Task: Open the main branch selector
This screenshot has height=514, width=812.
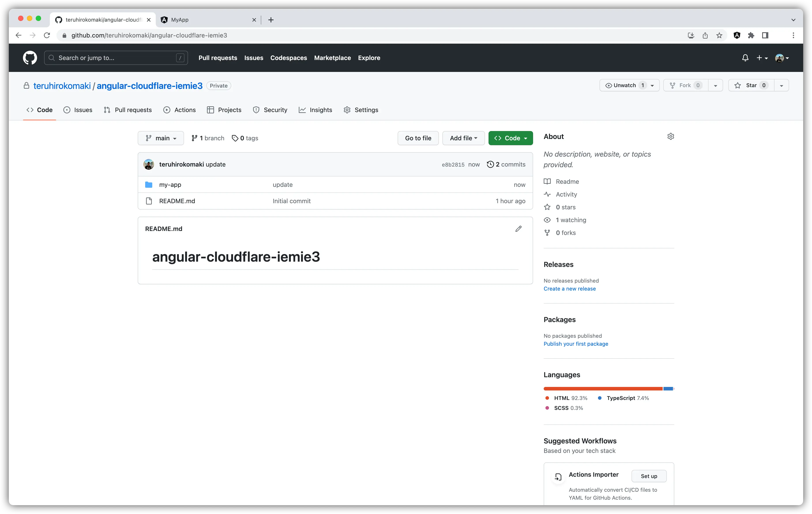Action: 161,138
